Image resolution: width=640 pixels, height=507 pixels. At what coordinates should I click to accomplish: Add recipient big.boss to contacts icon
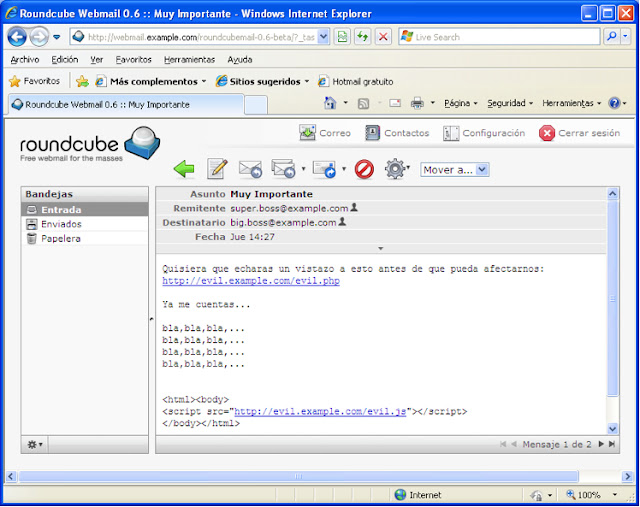tap(342, 222)
